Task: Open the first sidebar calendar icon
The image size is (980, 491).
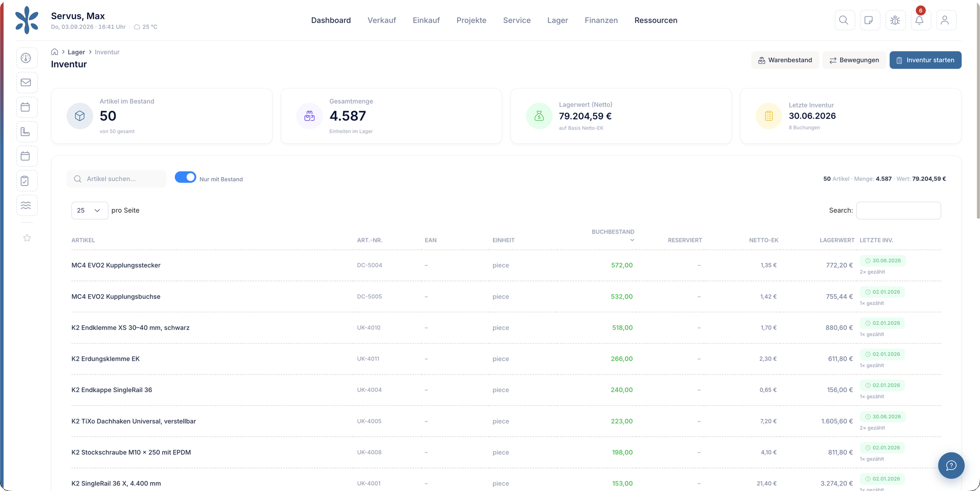Action: (26, 107)
